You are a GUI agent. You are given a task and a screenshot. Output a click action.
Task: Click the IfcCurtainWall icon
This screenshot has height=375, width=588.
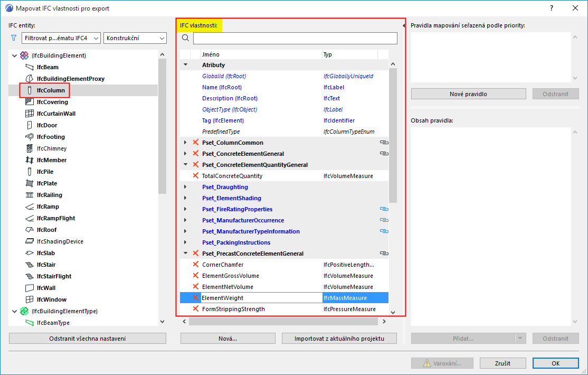pyautogui.click(x=29, y=114)
